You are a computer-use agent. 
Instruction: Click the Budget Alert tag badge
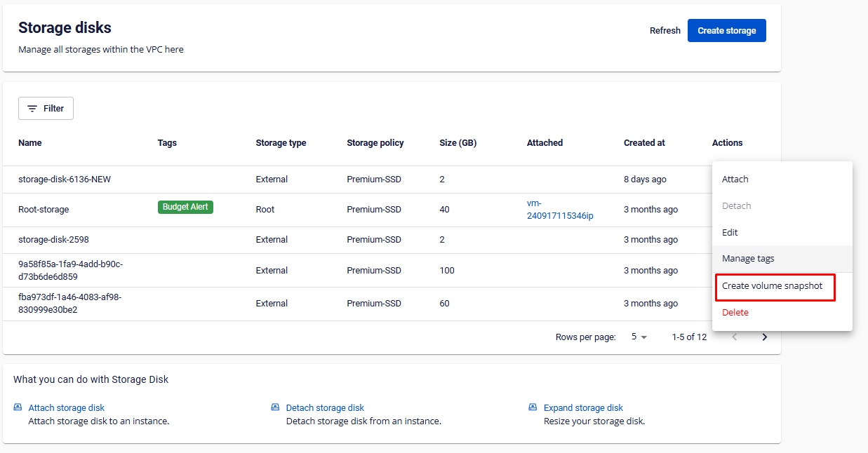click(x=185, y=207)
